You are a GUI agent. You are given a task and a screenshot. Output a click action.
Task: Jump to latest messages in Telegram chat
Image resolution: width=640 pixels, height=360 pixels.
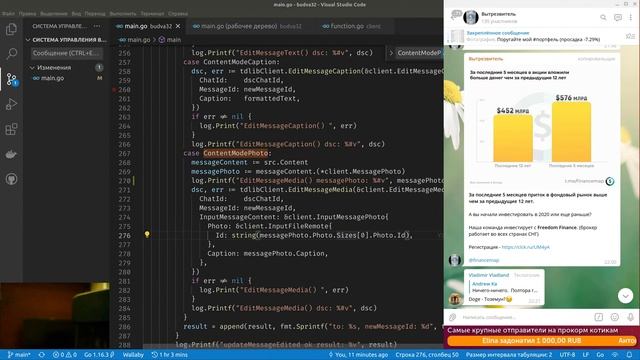(x=625, y=296)
